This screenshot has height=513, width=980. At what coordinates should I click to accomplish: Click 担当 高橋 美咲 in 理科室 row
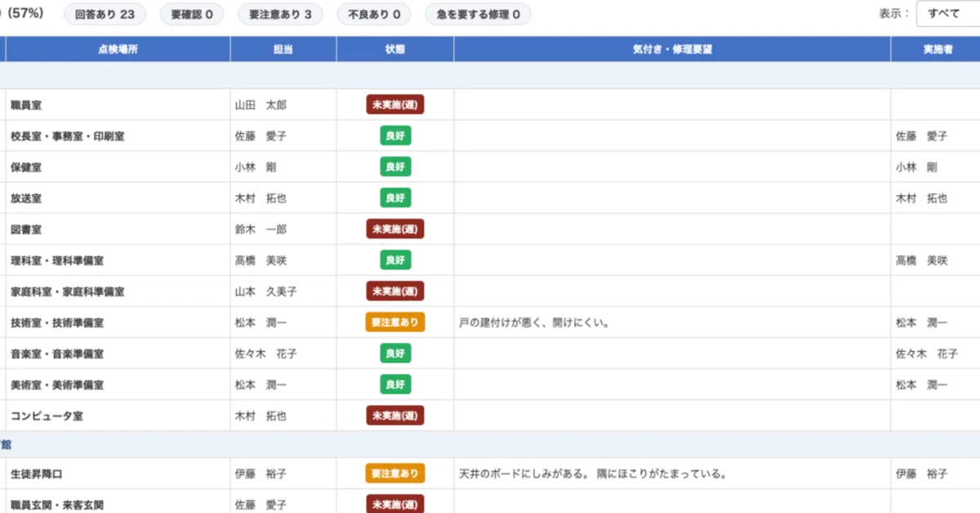pyautogui.click(x=261, y=261)
